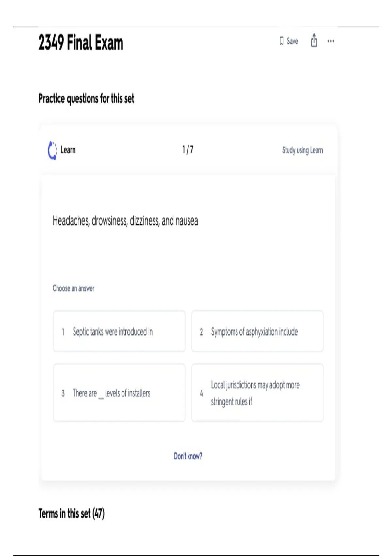Click the 1/7 question progress counter
Screen dimensions: 392x556
coord(188,150)
